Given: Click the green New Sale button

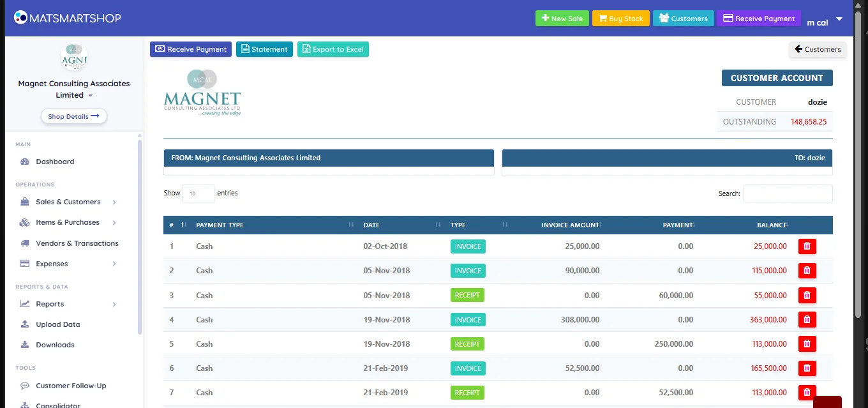Looking at the screenshot, I should pos(562,19).
